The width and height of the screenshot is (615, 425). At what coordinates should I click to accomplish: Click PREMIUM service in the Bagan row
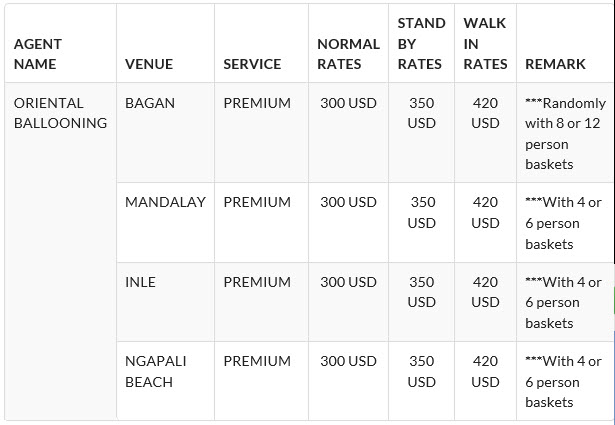pos(257,103)
